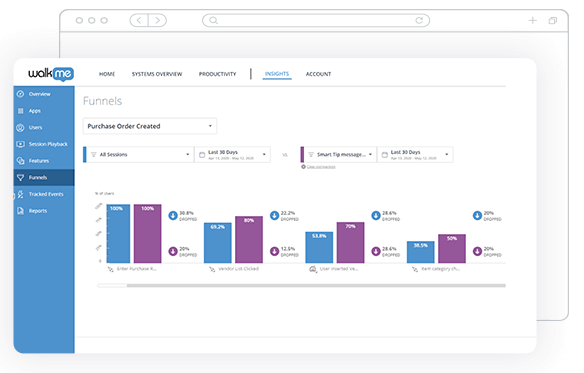Open Overview in the sidebar
Screen dimensions: 584x373
click(44, 94)
